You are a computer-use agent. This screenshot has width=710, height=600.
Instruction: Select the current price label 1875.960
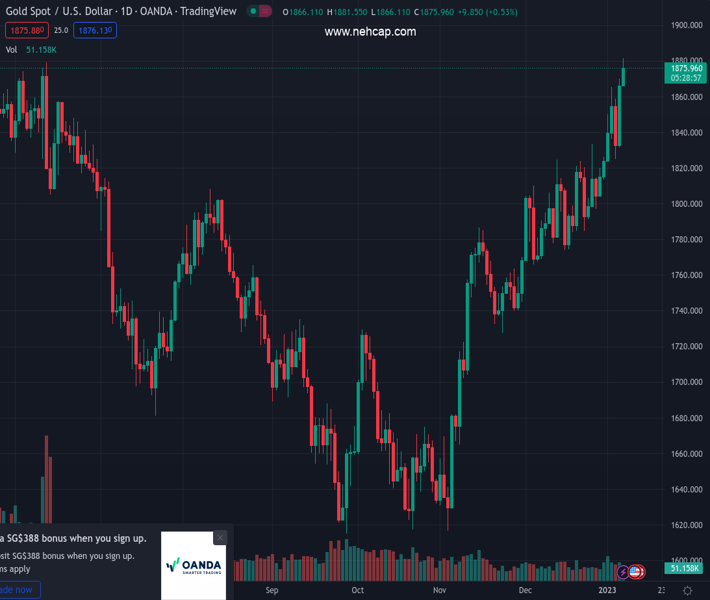pyautogui.click(x=685, y=68)
